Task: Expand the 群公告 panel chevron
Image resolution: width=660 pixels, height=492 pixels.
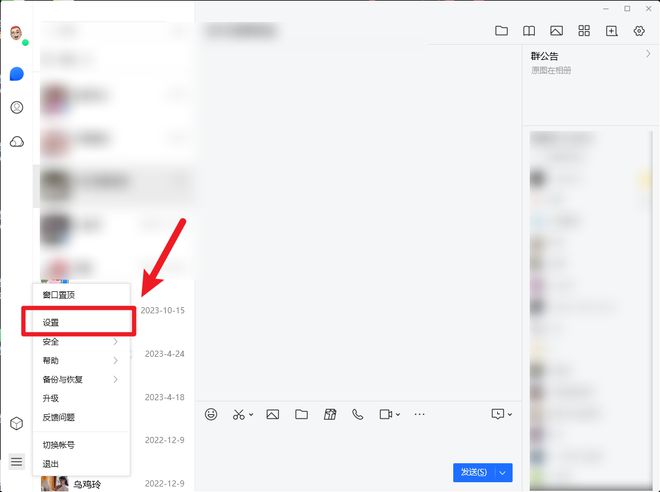Action: point(648,54)
